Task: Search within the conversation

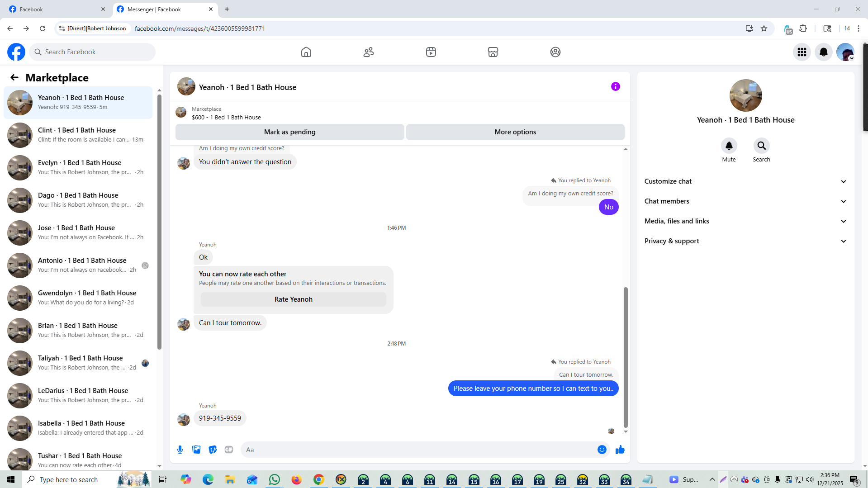Action: click(762, 146)
